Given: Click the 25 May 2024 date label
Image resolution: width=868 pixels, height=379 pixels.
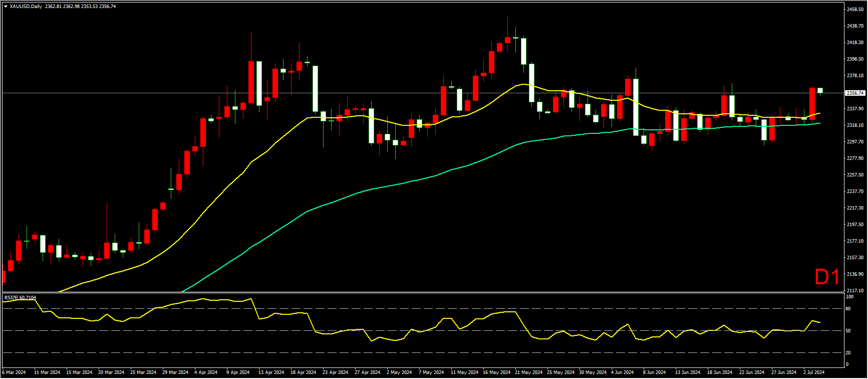Looking at the screenshot, I should [x=561, y=372].
